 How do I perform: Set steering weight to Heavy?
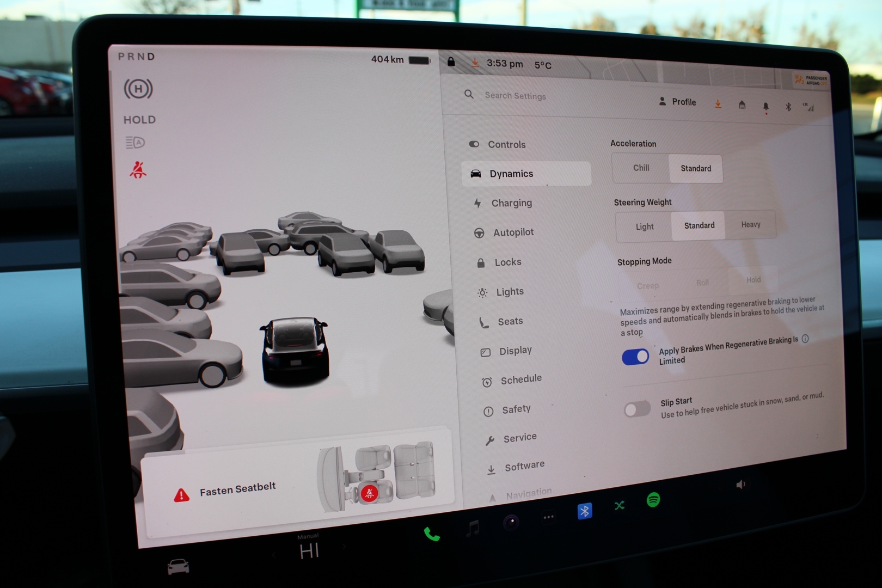tap(750, 225)
